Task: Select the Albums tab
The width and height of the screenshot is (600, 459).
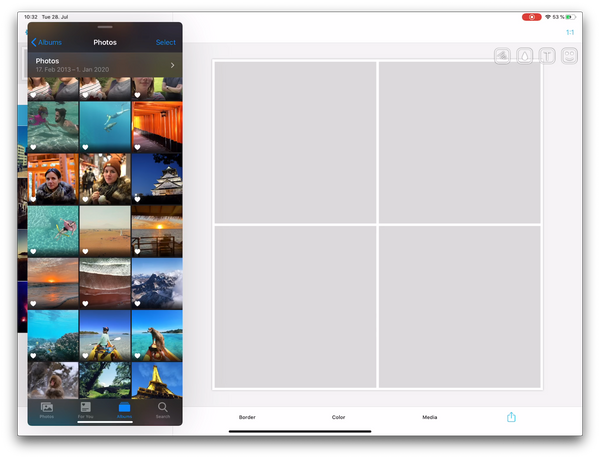Action: [124, 409]
